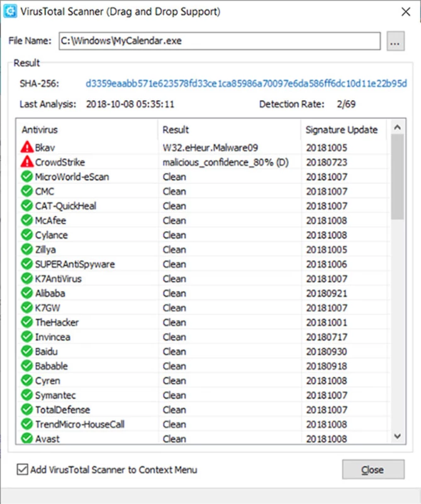The width and height of the screenshot is (421, 504).
Task: Click the green check icon for CMC
Action: (27, 191)
